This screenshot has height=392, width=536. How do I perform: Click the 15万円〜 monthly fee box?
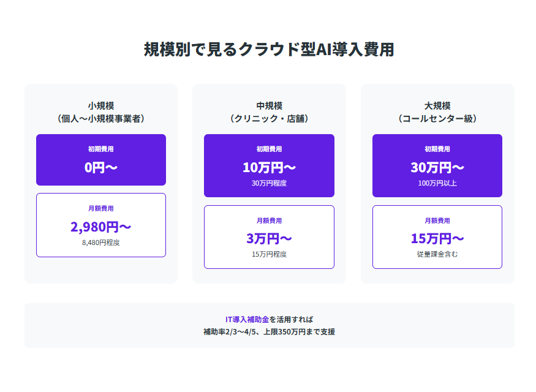pos(437,237)
